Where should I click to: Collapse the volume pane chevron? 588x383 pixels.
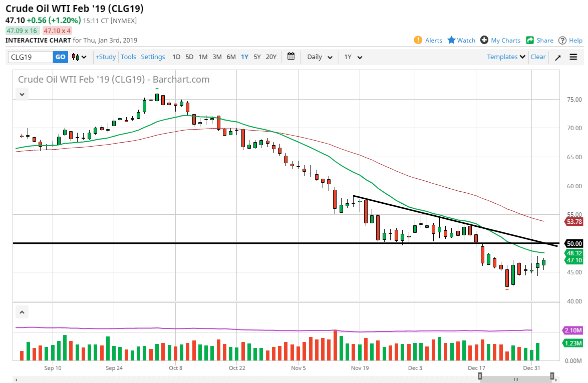pyautogui.click(x=22, y=312)
